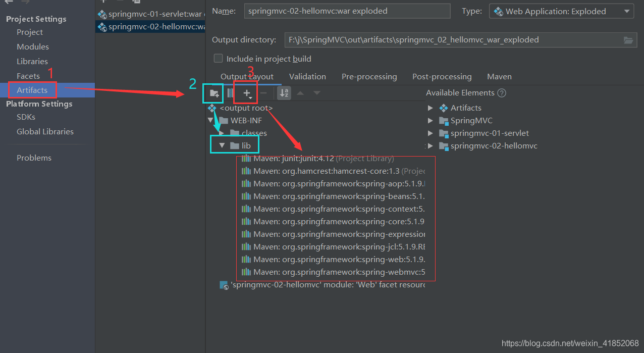The width and height of the screenshot is (644, 353).
Task: Expand SpringMVC in Available Elements
Action: (431, 121)
